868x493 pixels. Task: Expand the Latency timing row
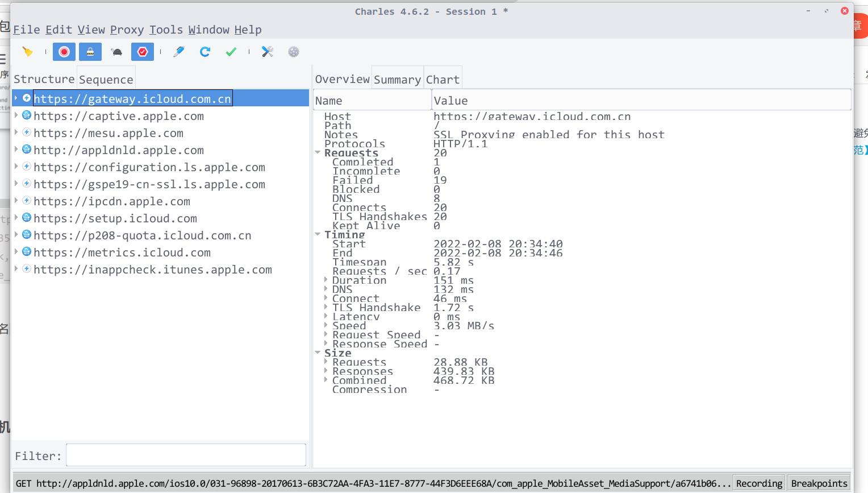(325, 316)
